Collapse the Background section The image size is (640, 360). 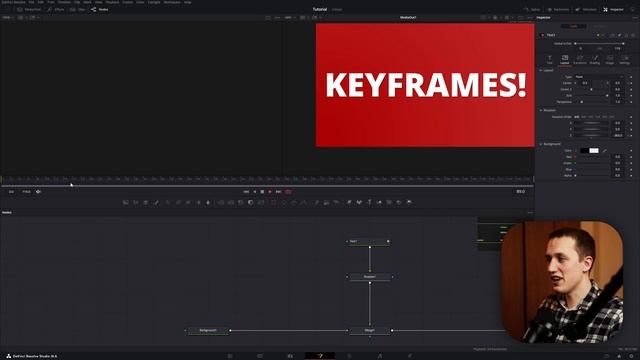tap(541, 144)
